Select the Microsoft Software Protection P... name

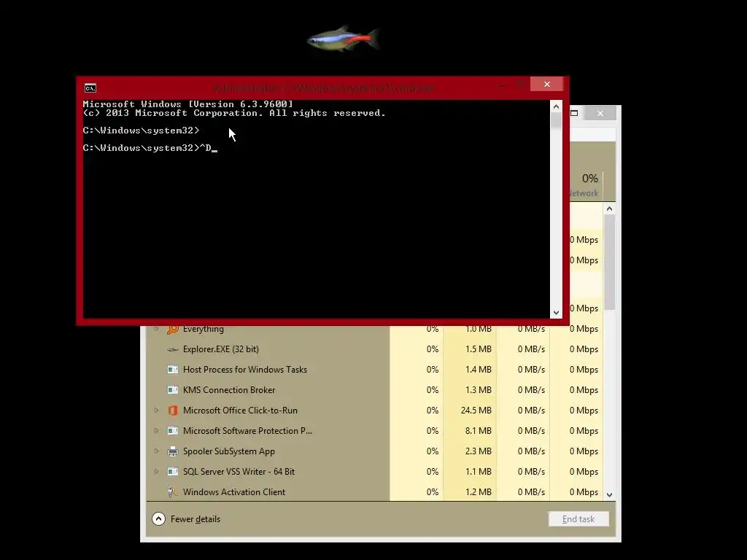[x=247, y=431]
